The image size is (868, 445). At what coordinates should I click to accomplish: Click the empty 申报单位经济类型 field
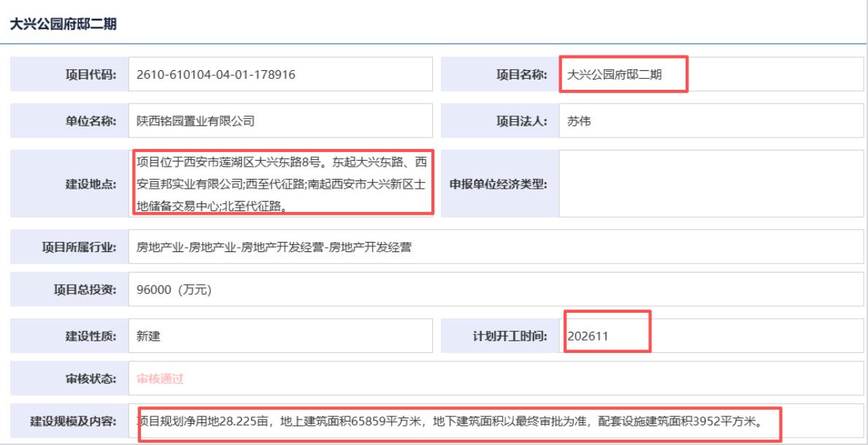click(711, 183)
